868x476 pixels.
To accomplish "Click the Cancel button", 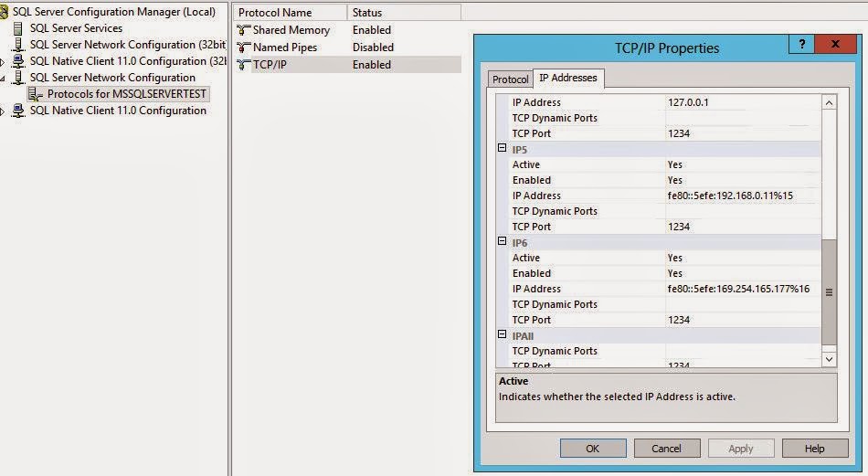I will [x=666, y=449].
